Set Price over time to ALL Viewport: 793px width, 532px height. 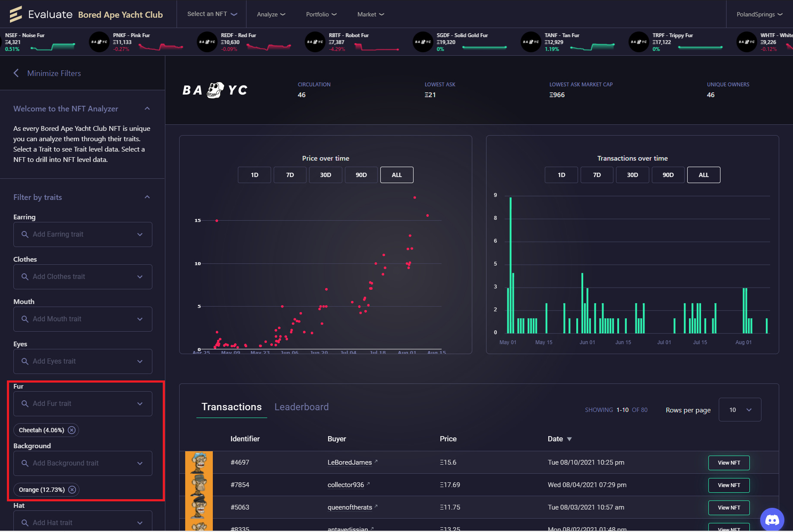397,175
